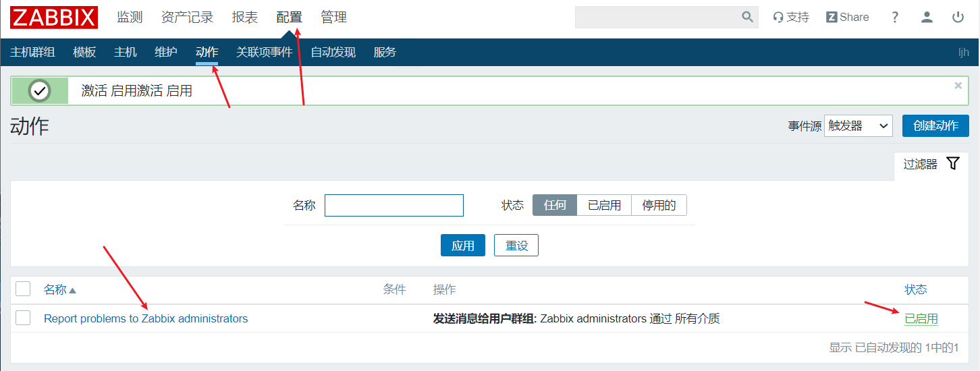Go to 关联项事件 submenu

pyautogui.click(x=265, y=52)
